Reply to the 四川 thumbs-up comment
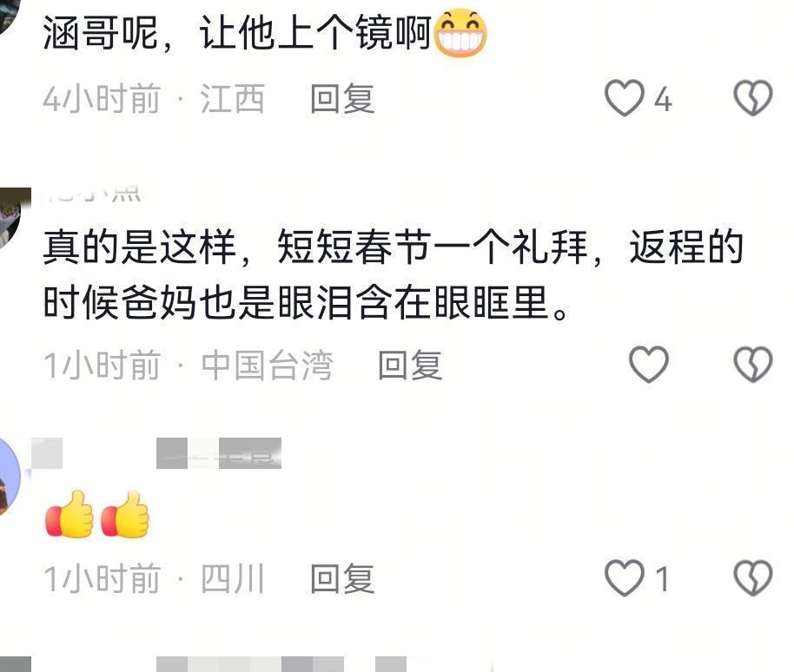The height and width of the screenshot is (672, 794). pos(342,579)
